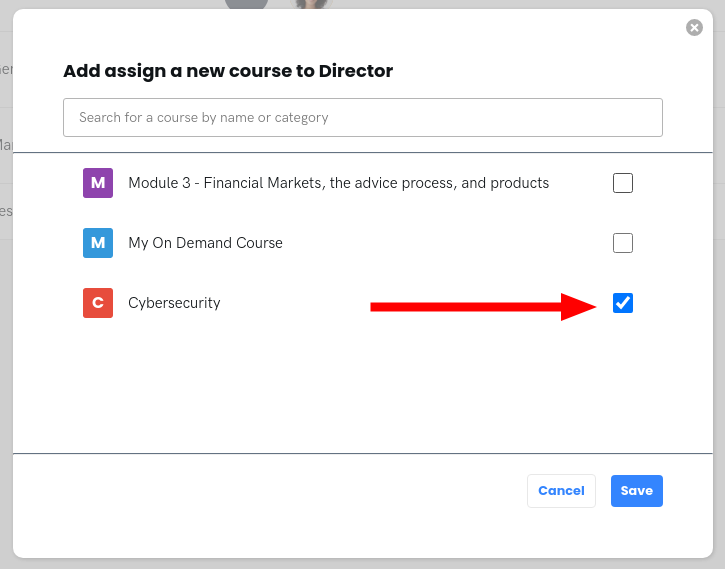
Task: Click the empty list area below Cybersecurity
Action: point(360,390)
